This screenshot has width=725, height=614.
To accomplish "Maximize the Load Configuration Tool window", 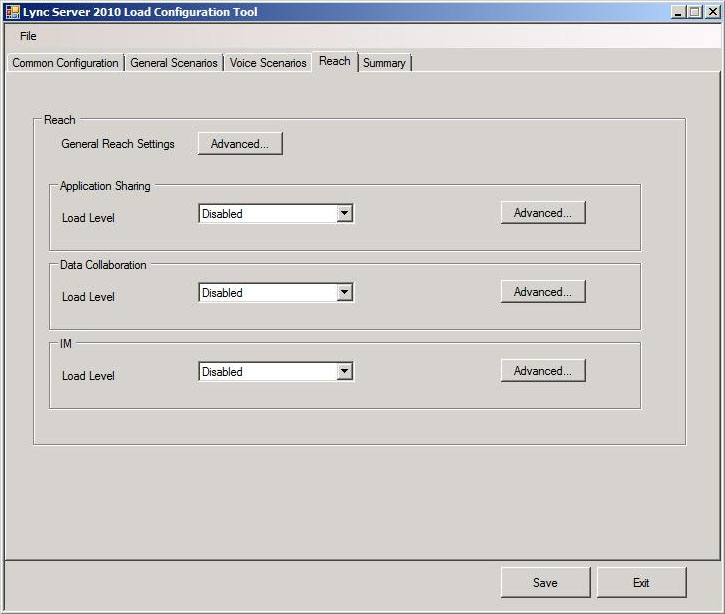I will [694, 12].
